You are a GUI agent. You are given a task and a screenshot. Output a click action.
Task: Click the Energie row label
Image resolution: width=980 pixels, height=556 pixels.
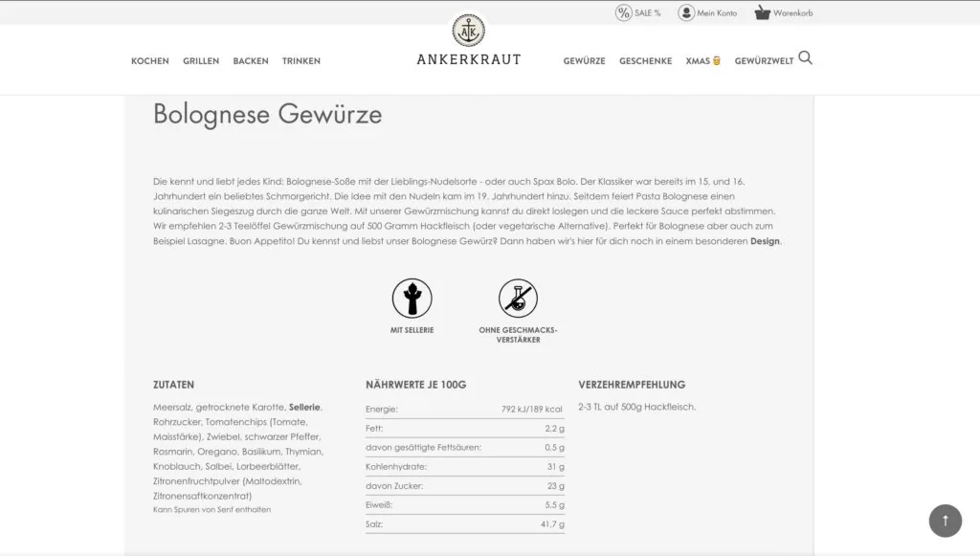382,410
